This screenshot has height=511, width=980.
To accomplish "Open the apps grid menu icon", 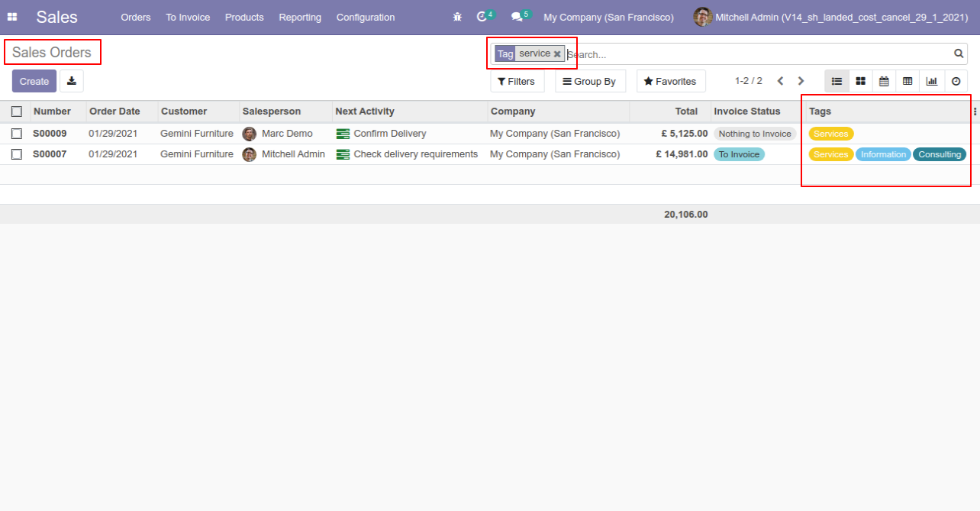I will 12,17.
